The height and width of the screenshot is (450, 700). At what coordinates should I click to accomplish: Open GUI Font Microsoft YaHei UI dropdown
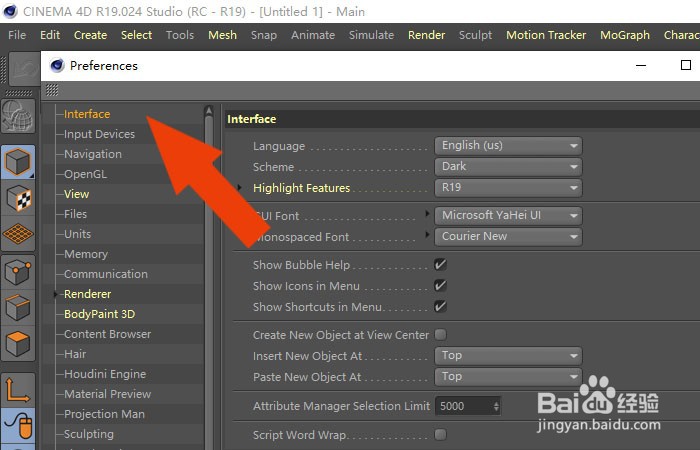click(x=508, y=216)
